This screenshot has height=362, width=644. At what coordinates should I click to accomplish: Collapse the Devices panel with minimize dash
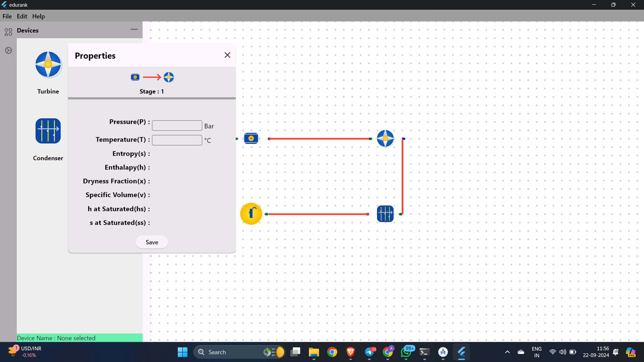pyautogui.click(x=134, y=29)
